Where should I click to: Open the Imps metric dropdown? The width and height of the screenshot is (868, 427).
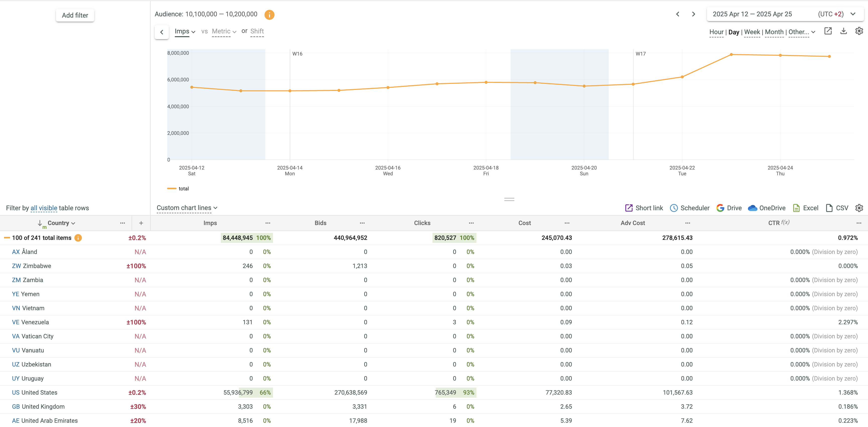pos(185,31)
